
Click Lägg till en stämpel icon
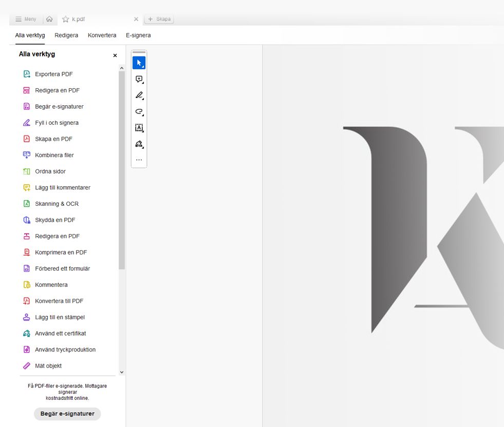coord(27,317)
